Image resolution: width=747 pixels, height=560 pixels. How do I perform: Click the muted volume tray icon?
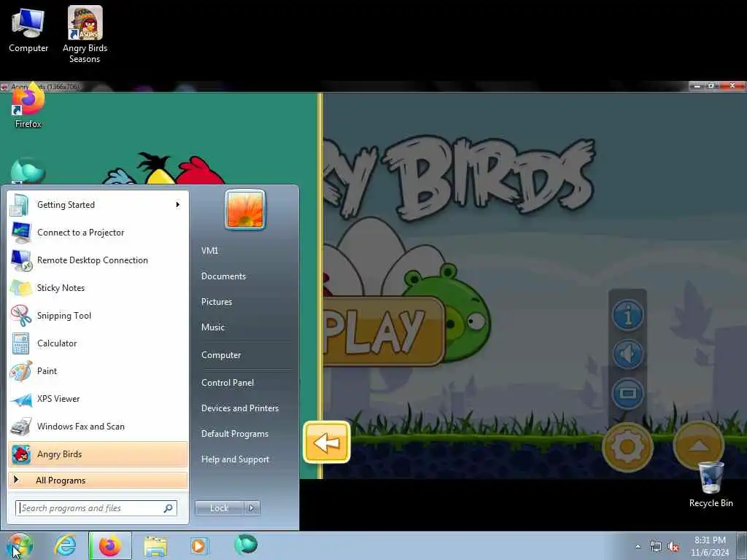click(x=673, y=547)
